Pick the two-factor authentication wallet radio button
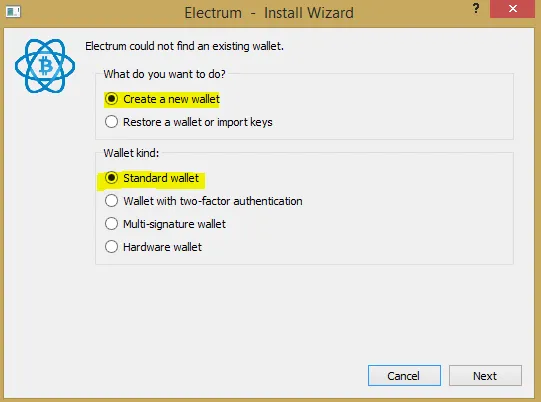Image resolution: width=541 pixels, height=402 pixels. (111, 201)
